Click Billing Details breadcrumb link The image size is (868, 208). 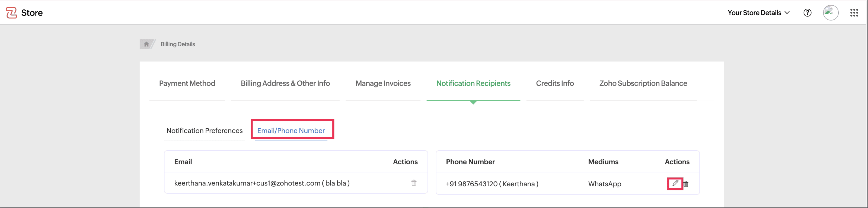(178, 44)
